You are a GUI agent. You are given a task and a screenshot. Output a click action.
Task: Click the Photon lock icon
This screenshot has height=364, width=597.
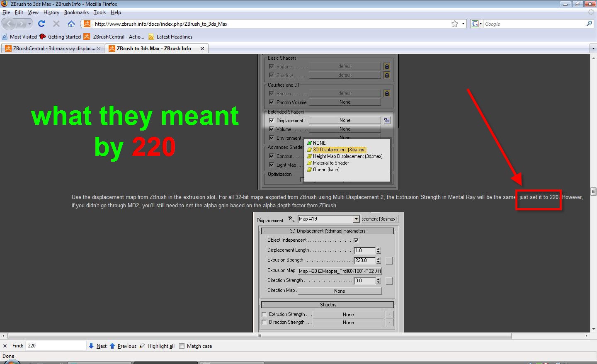(x=387, y=93)
